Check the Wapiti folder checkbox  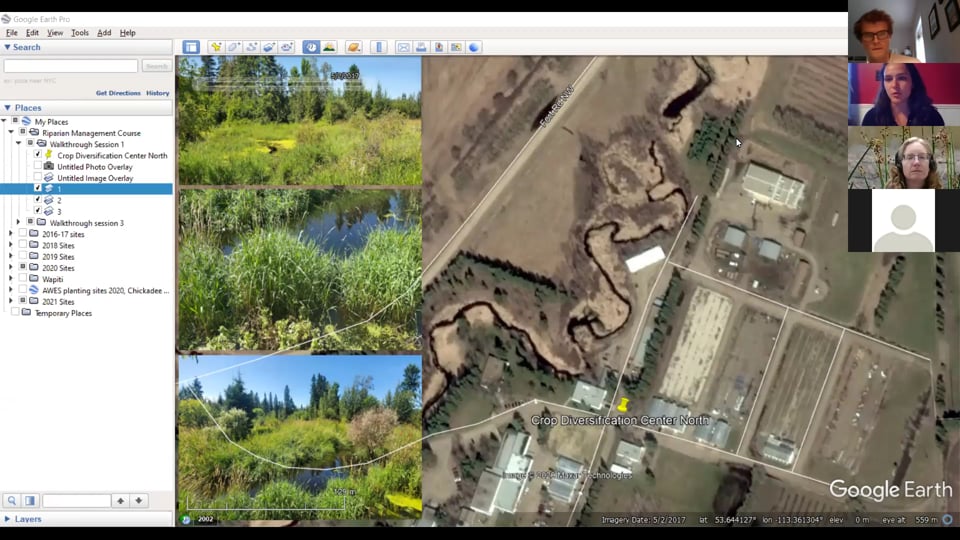(x=23, y=279)
